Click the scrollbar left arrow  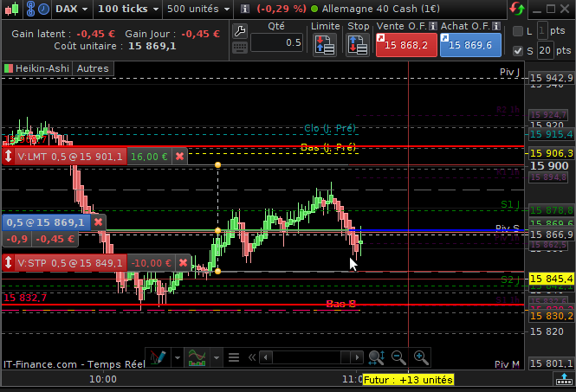(266, 357)
